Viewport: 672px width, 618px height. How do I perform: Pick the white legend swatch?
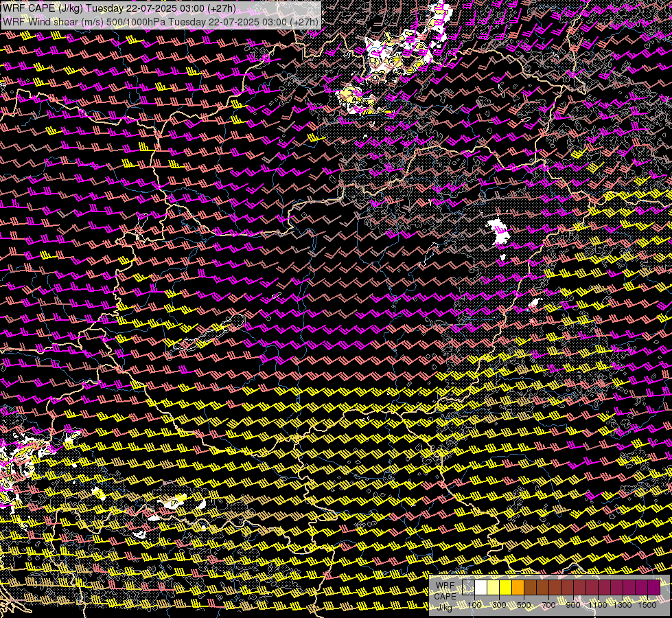click(x=481, y=587)
